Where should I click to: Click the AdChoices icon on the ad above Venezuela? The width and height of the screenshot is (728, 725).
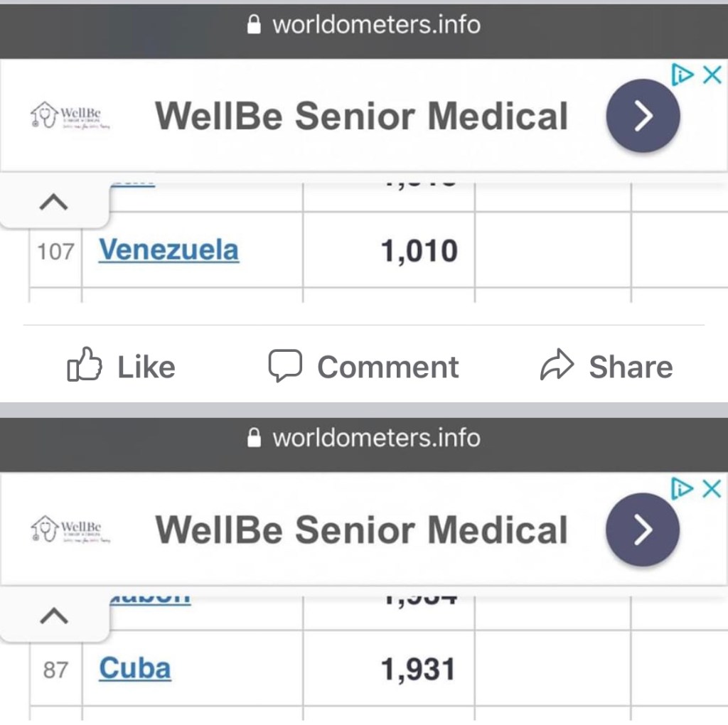pos(681,75)
